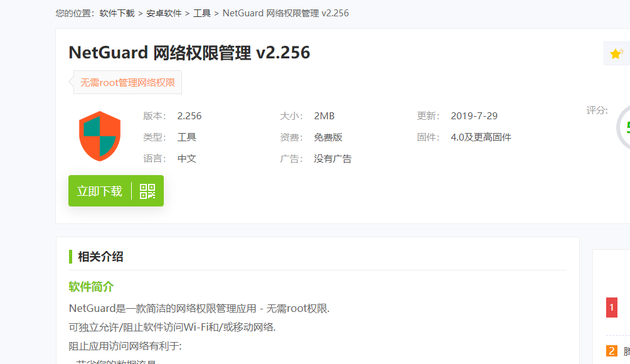
Task: Open the 工具 breadcrumb link
Action: click(x=202, y=13)
